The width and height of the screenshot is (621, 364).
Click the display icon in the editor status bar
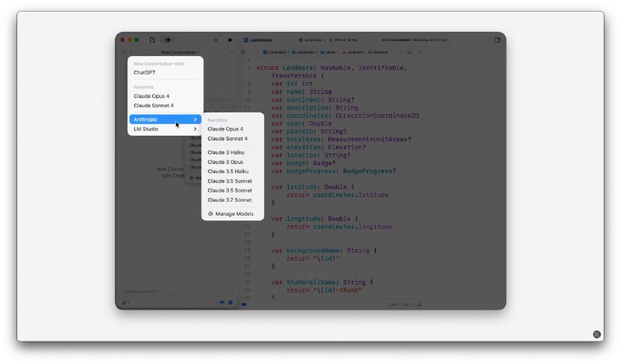point(419,304)
